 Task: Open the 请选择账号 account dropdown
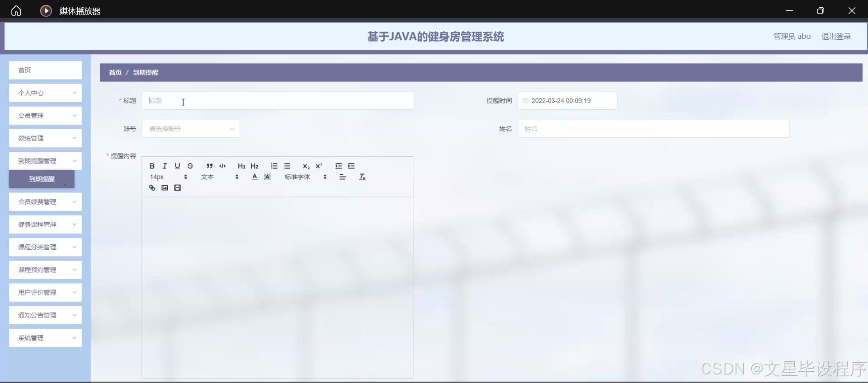(x=191, y=129)
